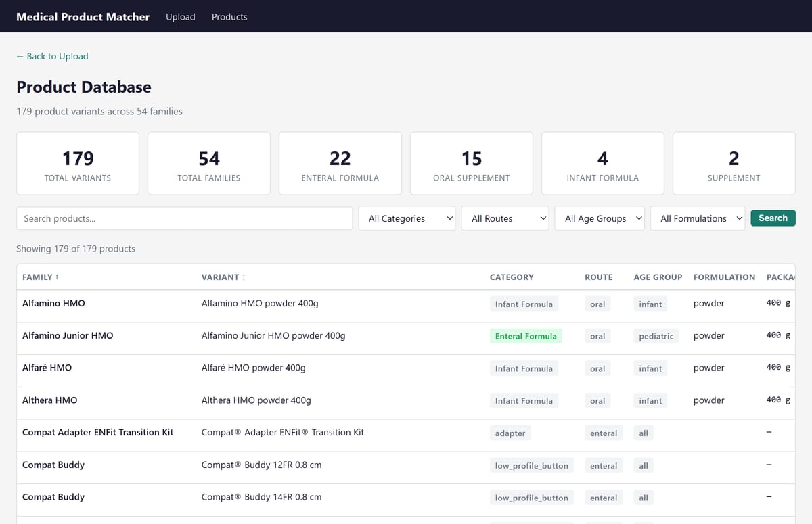Click the low_profile_button badge in Buddy 12FR row
The image size is (812, 524).
click(532, 466)
